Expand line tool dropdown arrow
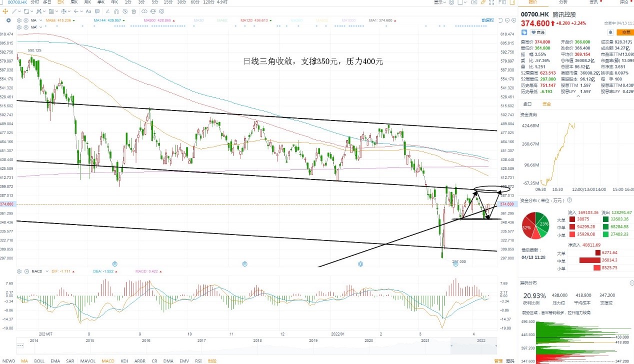The width and height of the screenshot is (634, 364). [x=19, y=11]
